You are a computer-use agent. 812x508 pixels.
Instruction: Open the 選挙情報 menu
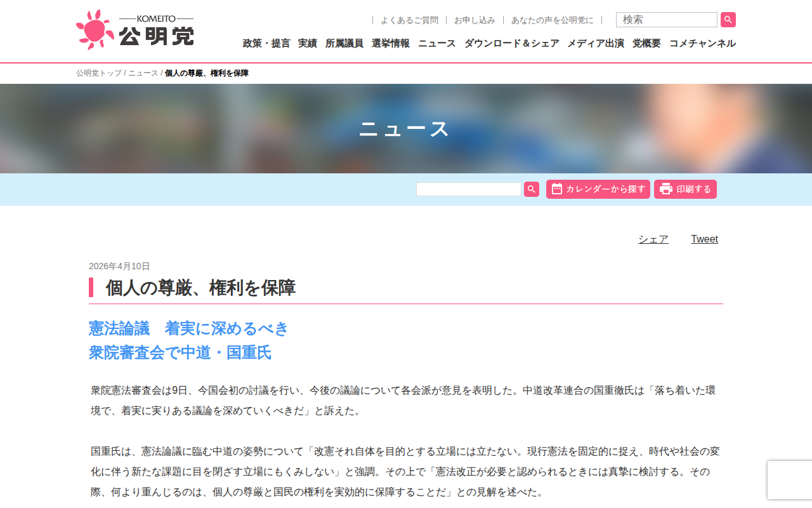click(391, 43)
